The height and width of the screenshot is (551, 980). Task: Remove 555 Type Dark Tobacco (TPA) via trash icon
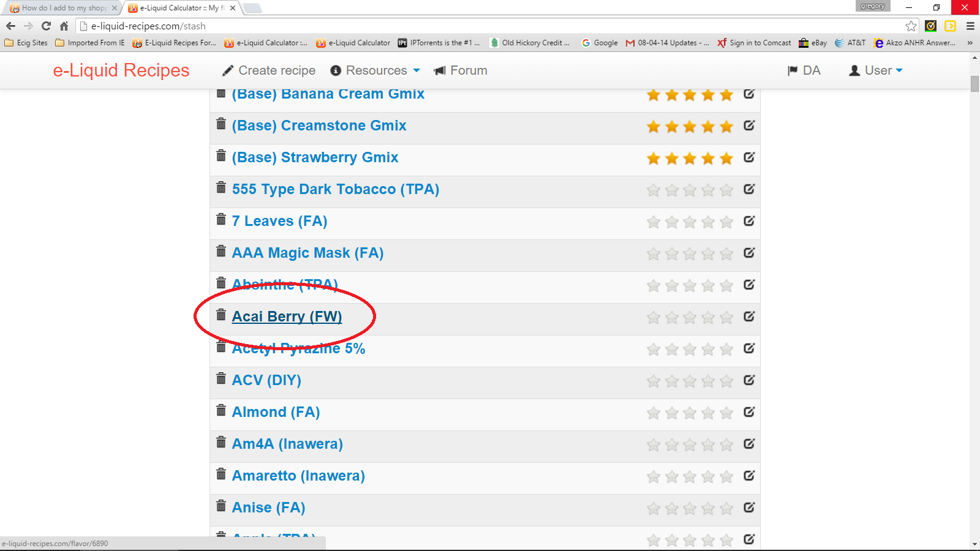pos(221,187)
